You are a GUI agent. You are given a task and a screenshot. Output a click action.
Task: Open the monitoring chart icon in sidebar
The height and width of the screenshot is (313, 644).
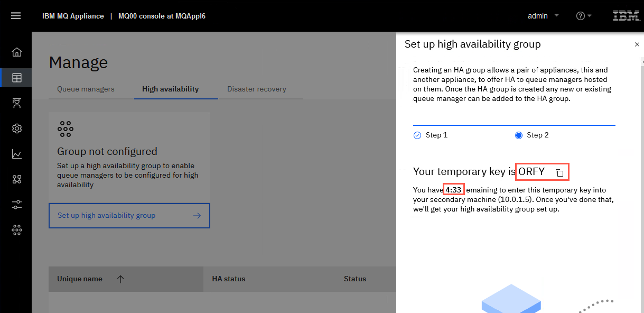17,154
